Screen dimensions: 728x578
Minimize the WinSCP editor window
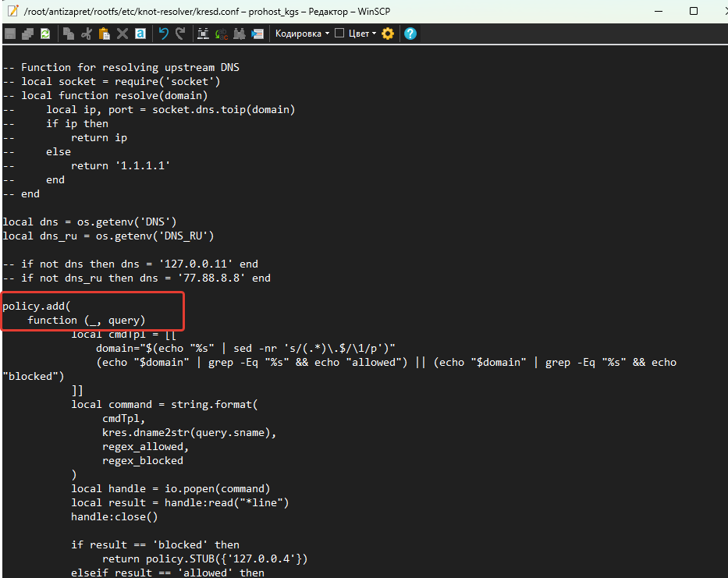click(659, 11)
